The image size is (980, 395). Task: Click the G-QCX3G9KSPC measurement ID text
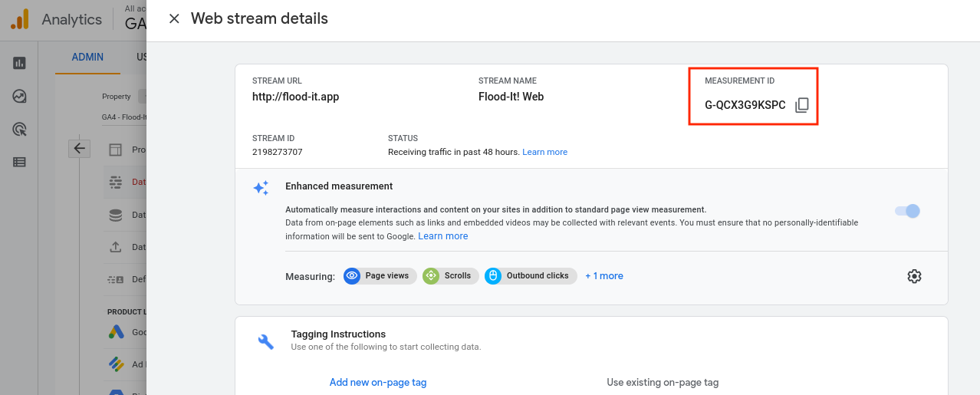(745, 105)
